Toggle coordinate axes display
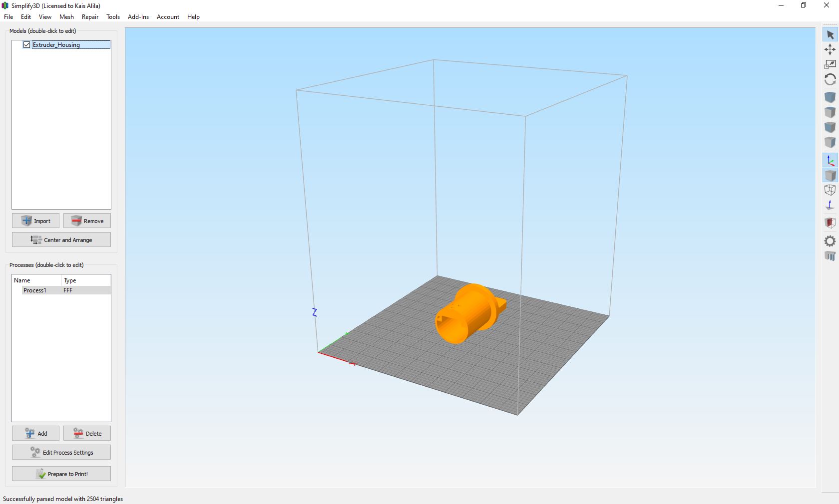 [830, 160]
